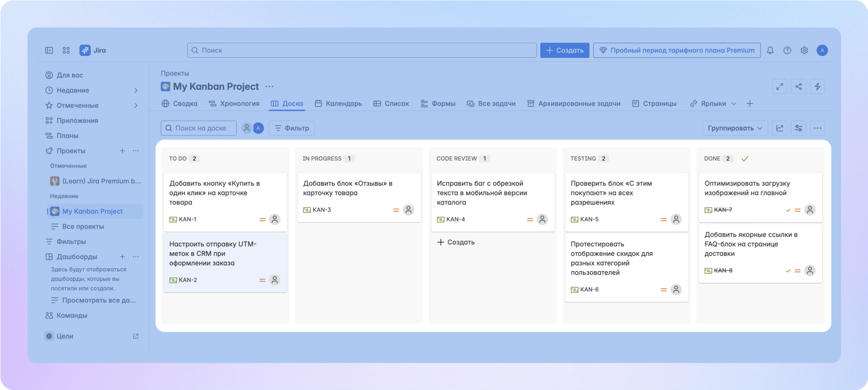
Task: Click the blue Создать button
Action: pos(565,50)
